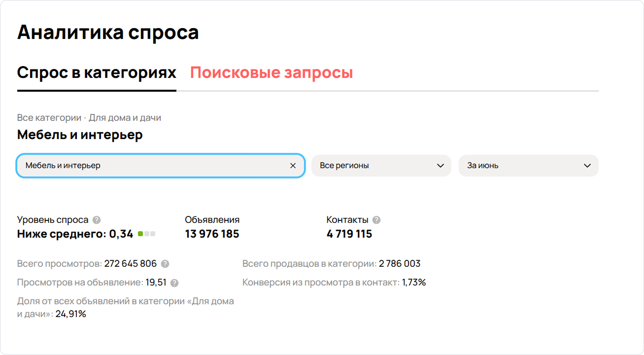Viewport: 644px width, 355px height.
Task: Open Для дома и дачи breadcrumb link
Action: pyautogui.click(x=125, y=118)
